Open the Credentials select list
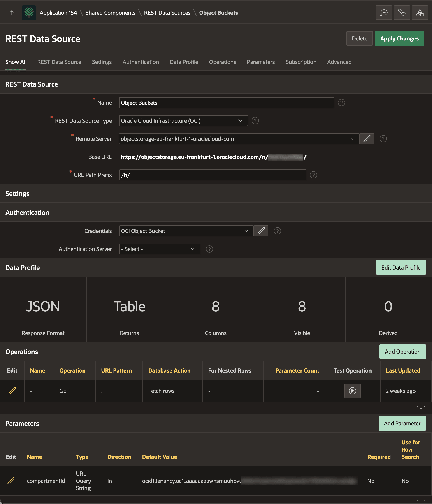Viewport: 432px width, 504px height. click(x=186, y=231)
